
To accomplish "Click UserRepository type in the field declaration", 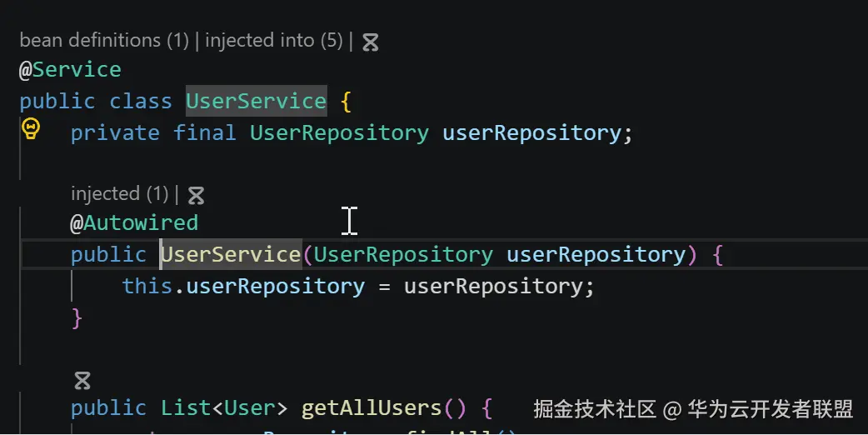I will coord(339,132).
